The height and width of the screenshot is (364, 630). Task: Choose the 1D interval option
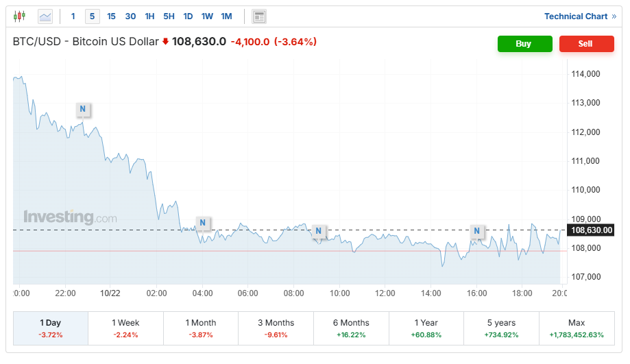(x=188, y=16)
